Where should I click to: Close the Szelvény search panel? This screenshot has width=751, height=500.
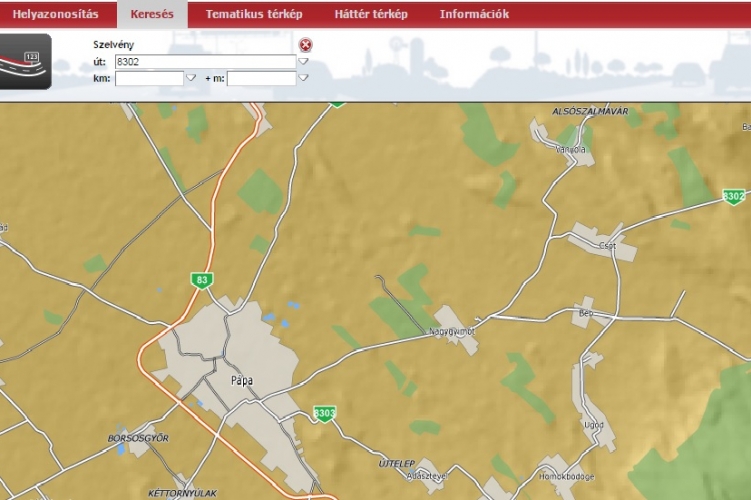tap(306, 45)
